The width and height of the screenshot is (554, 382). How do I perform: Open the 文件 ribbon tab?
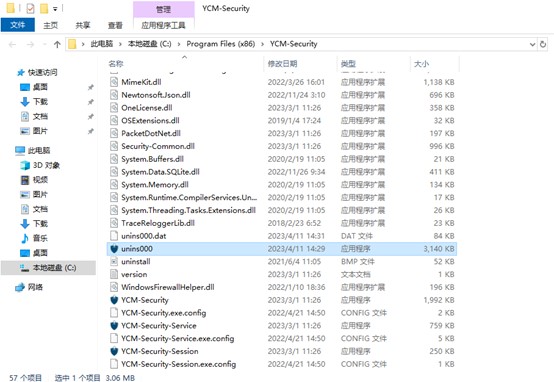coord(18,25)
